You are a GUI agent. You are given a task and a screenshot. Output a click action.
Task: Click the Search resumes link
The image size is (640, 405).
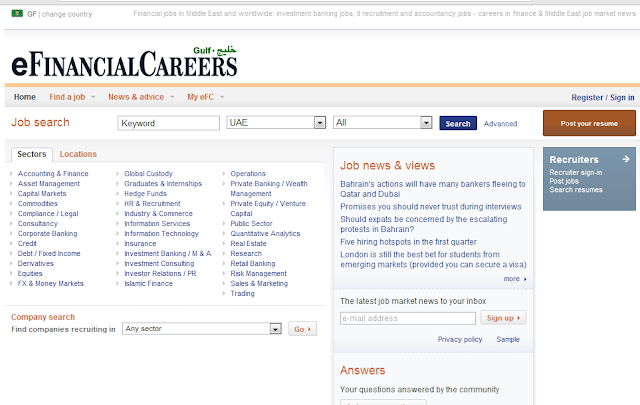576,190
